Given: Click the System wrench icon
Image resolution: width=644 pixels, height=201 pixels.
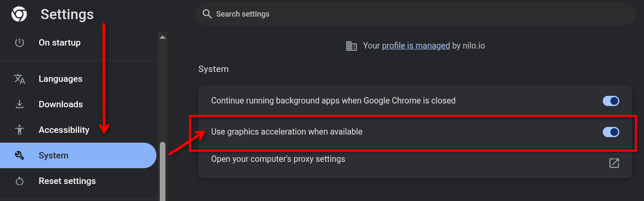Looking at the screenshot, I should click(x=20, y=155).
